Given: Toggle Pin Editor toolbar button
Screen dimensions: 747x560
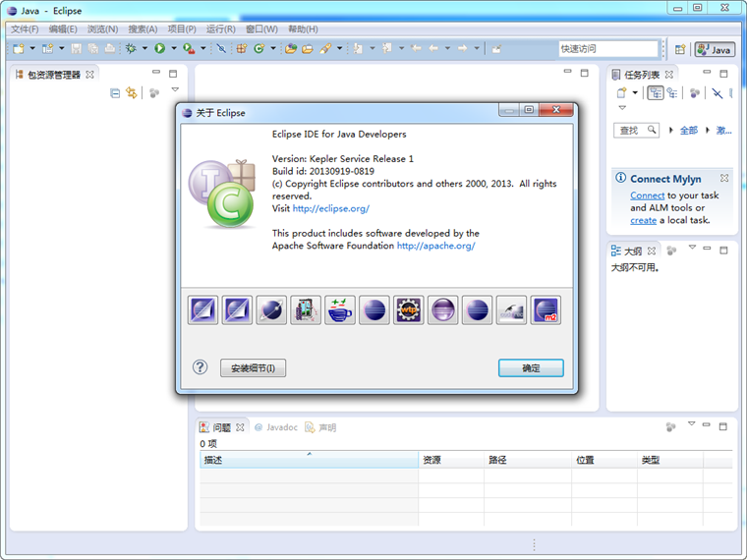Looking at the screenshot, I should pos(497,48).
